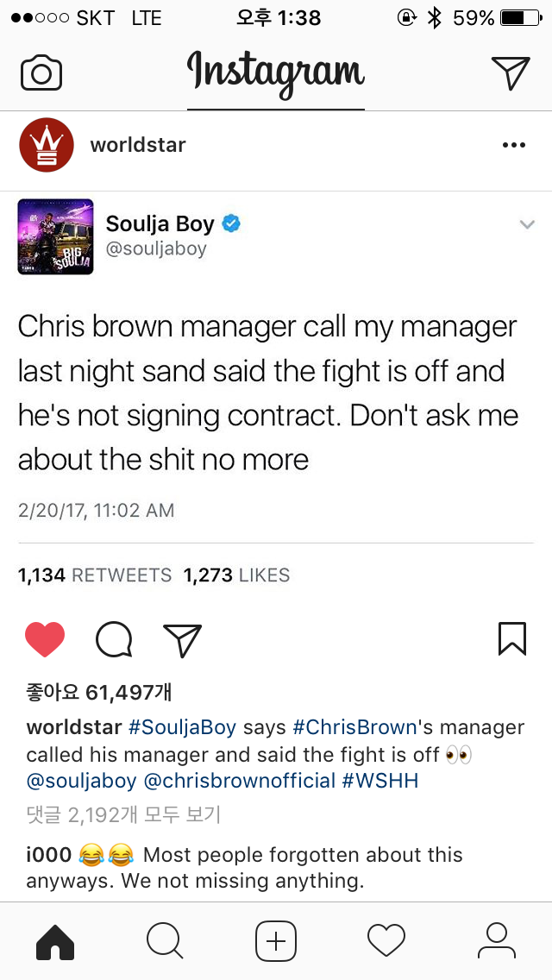Image resolution: width=552 pixels, height=980 pixels.
Task: Tap the comment speech bubble icon
Action: coord(114,640)
